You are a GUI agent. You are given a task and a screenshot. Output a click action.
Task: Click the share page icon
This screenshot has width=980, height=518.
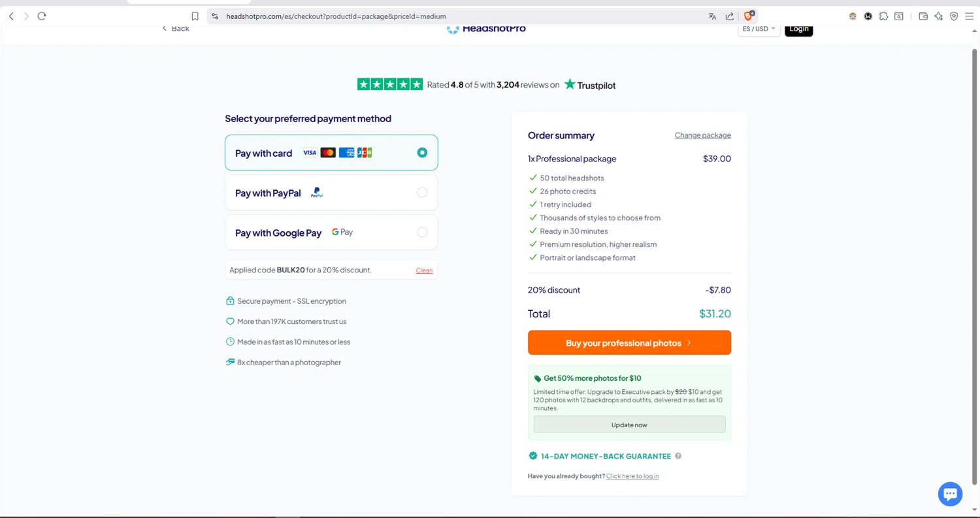730,16
